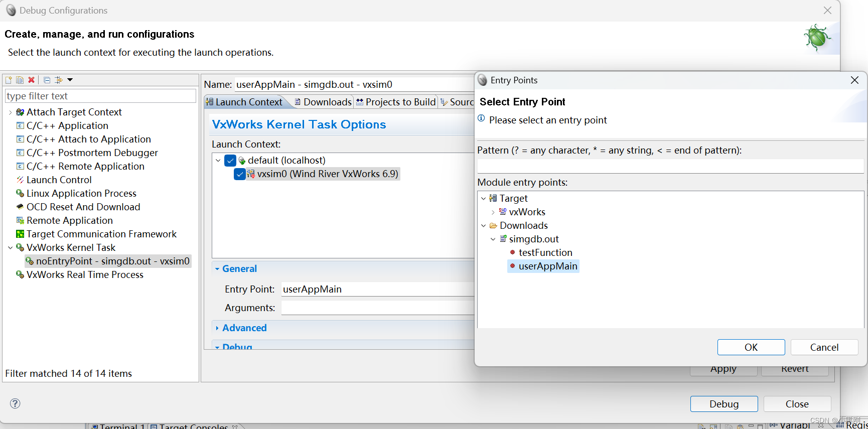The image size is (868, 429).
Task: Click the vxsim0 target connection icon
Action: coord(251,174)
